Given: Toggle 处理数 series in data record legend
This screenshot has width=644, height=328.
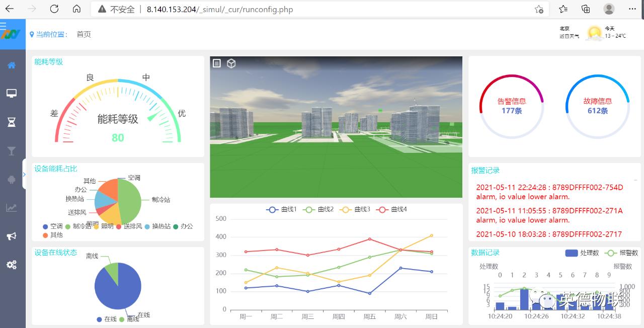Looking at the screenshot, I should tap(582, 253).
